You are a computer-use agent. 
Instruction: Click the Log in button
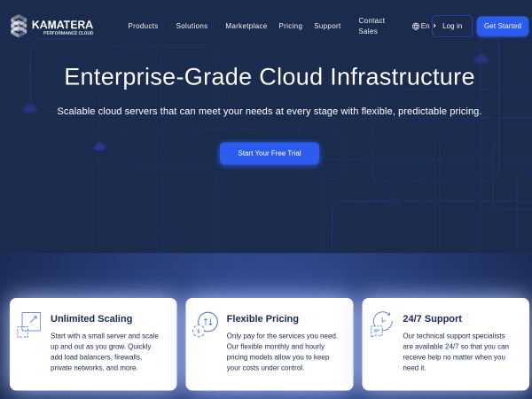pyautogui.click(x=452, y=26)
